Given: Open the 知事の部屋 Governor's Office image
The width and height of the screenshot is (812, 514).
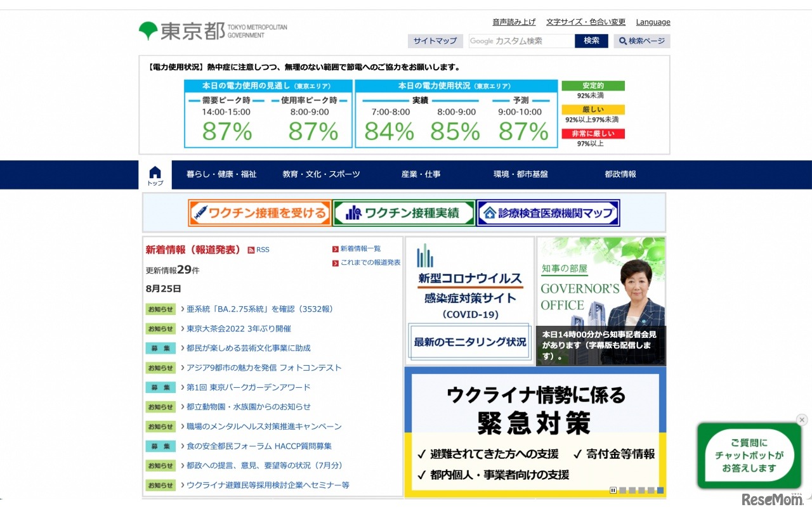Looking at the screenshot, I should [601, 302].
